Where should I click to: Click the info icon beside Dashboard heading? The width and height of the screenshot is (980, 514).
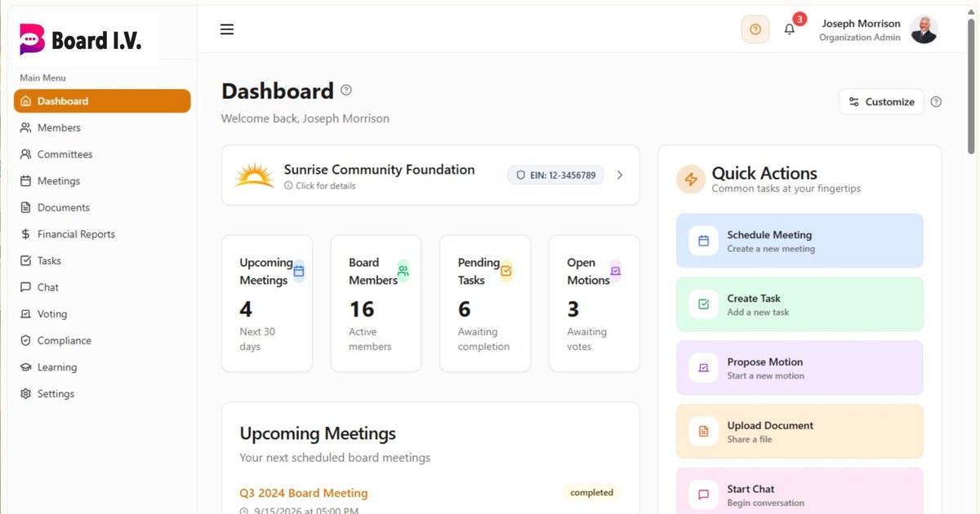346,90
